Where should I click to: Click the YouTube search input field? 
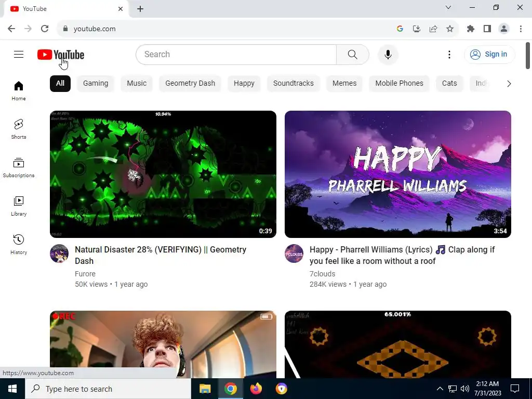(236, 54)
